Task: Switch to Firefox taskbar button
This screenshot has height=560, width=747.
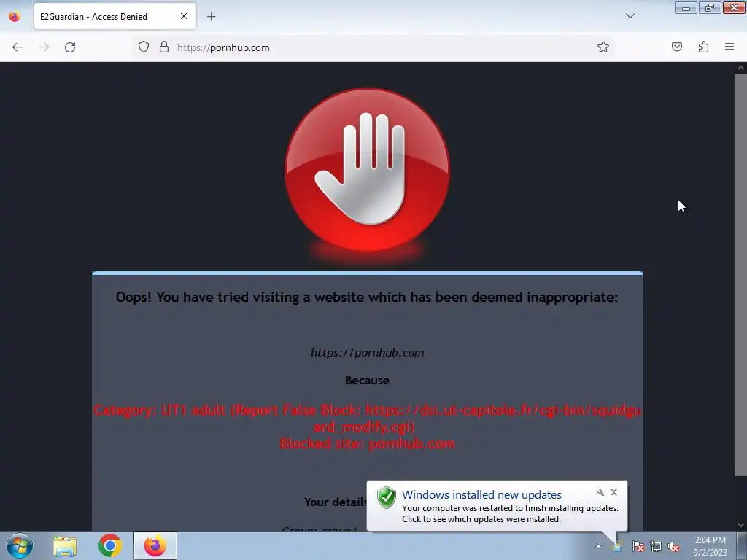Action: 155,545
